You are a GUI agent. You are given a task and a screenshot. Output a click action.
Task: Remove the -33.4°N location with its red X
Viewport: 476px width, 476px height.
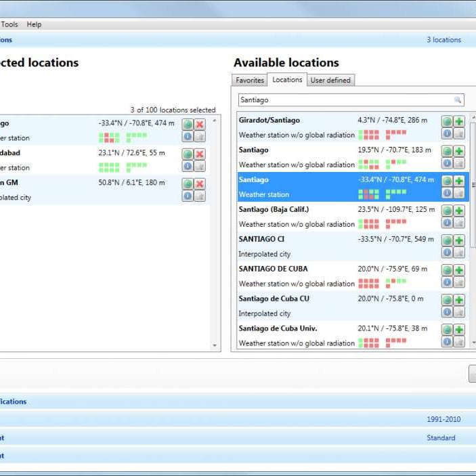pyautogui.click(x=200, y=124)
